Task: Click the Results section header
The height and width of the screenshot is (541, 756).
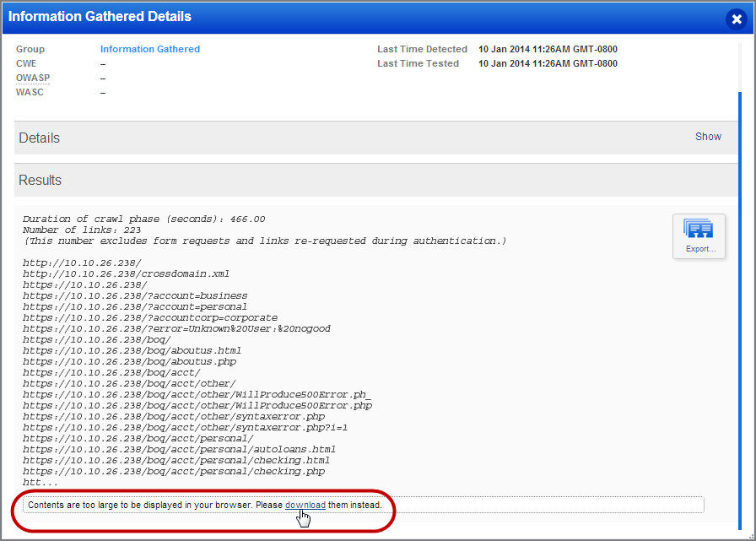Action: point(376,180)
